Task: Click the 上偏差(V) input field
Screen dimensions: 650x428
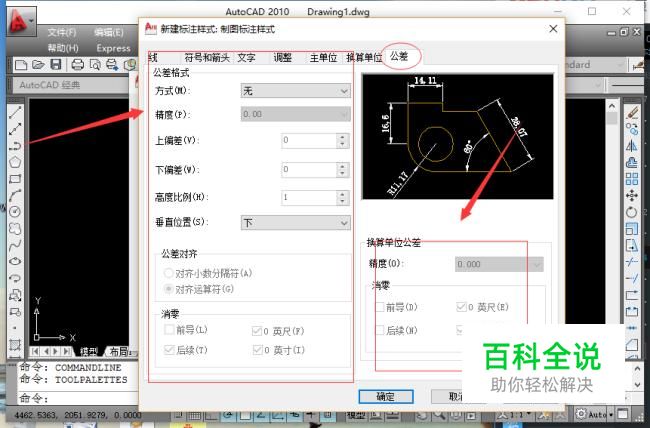Action: click(x=309, y=141)
